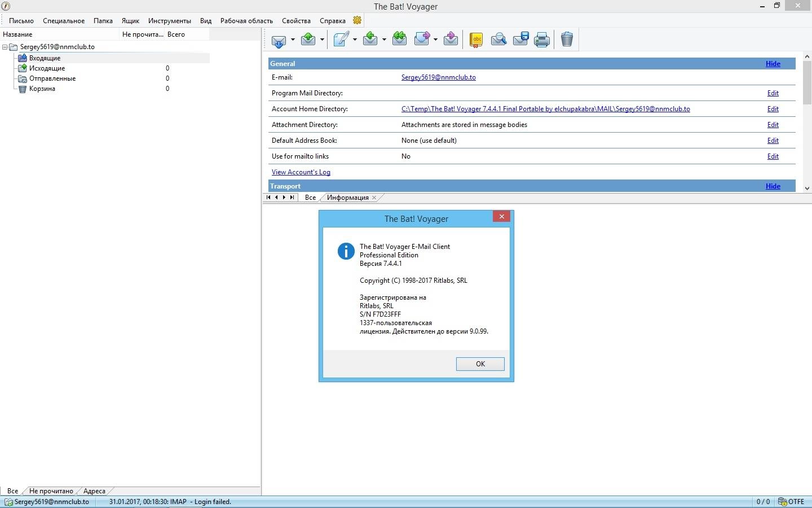Select the Не прочитано tab at the bottom
The height and width of the screenshot is (508, 812).
point(51,491)
